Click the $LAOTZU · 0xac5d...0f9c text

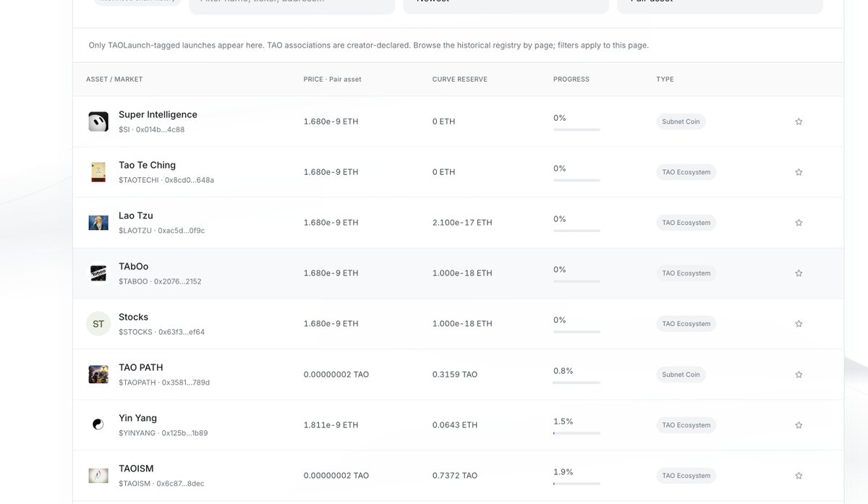pos(161,231)
